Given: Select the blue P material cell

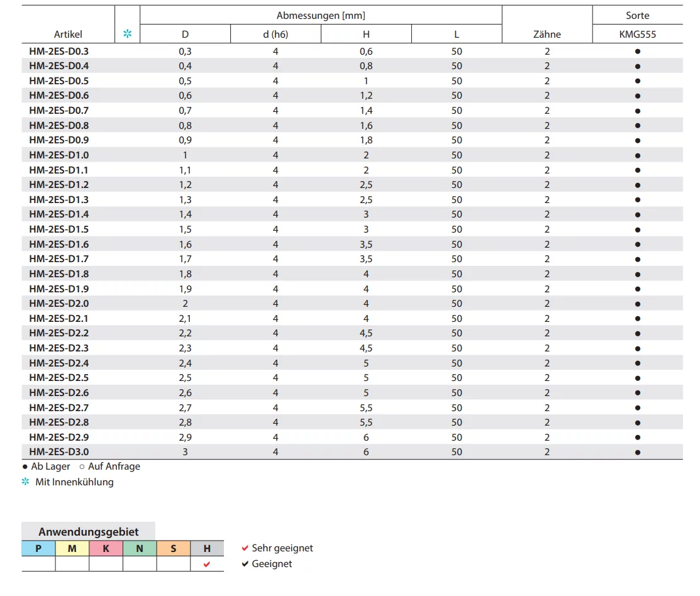Looking at the screenshot, I should coord(38,548).
